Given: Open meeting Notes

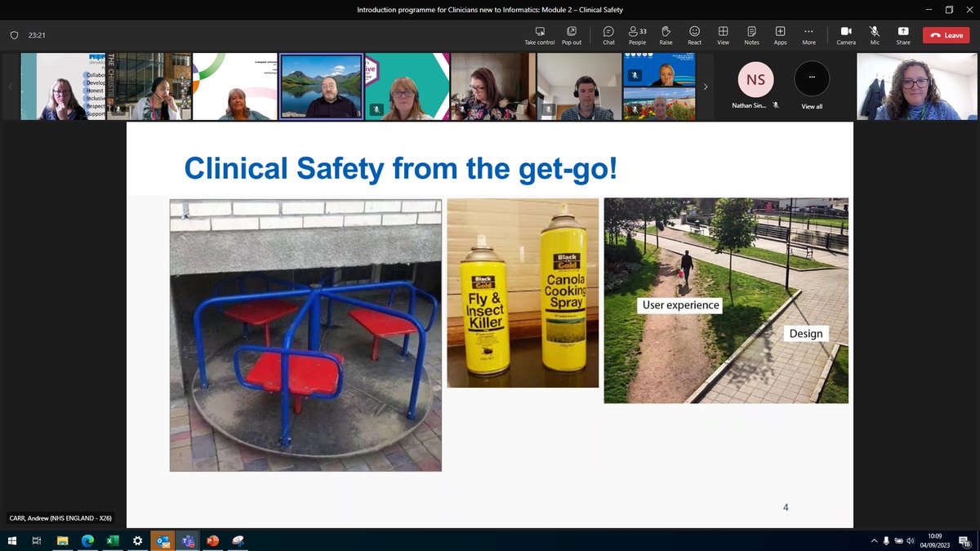Looking at the screenshot, I should tap(751, 35).
